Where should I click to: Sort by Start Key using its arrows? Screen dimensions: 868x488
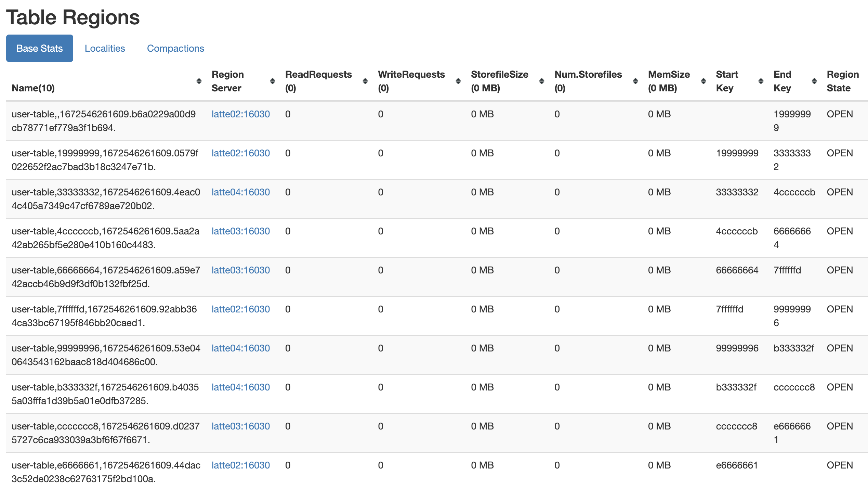pyautogui.click(x=761, y=81)
